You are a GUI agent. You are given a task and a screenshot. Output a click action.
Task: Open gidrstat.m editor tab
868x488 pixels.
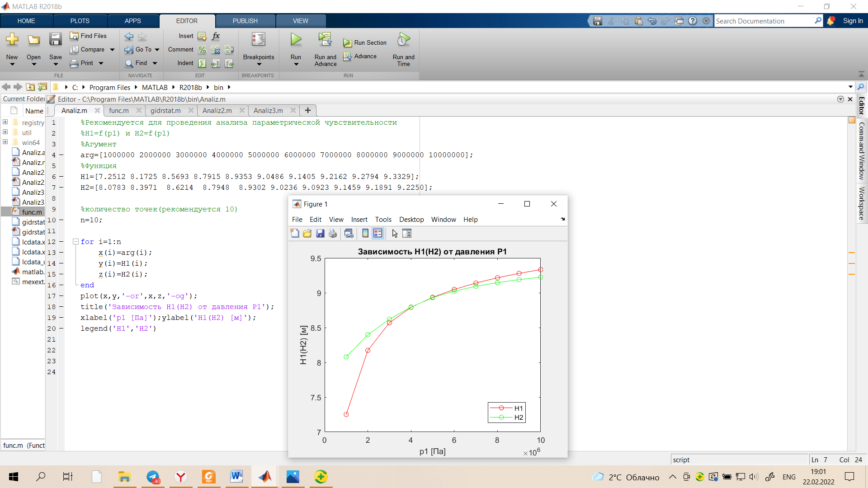coord(165,111)
